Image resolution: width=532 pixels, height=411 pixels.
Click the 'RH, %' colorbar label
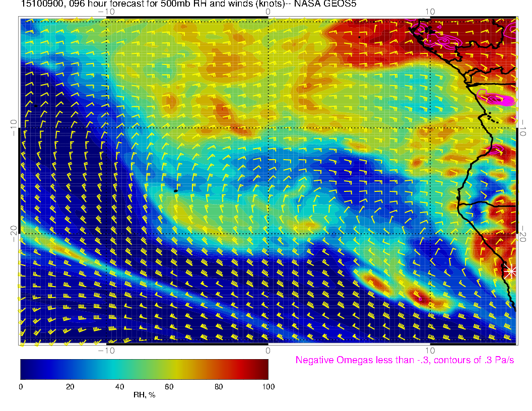click(144, 395)
